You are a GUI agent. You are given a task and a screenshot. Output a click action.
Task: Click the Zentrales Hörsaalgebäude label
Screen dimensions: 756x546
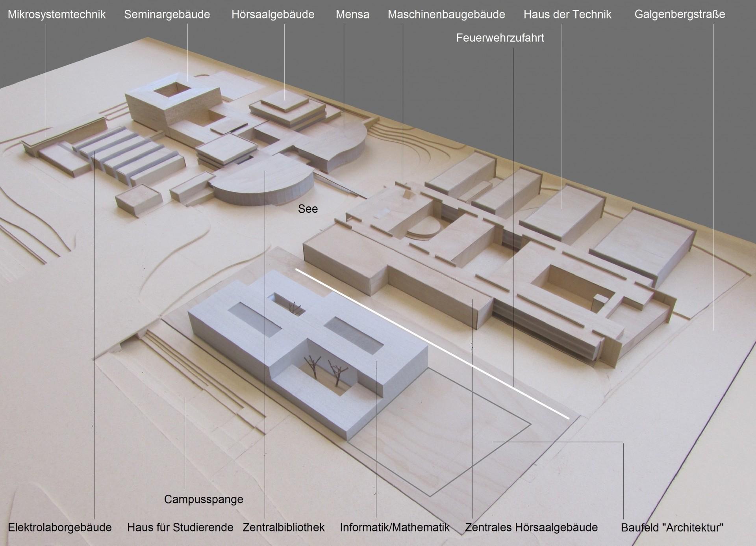point(531,527)
